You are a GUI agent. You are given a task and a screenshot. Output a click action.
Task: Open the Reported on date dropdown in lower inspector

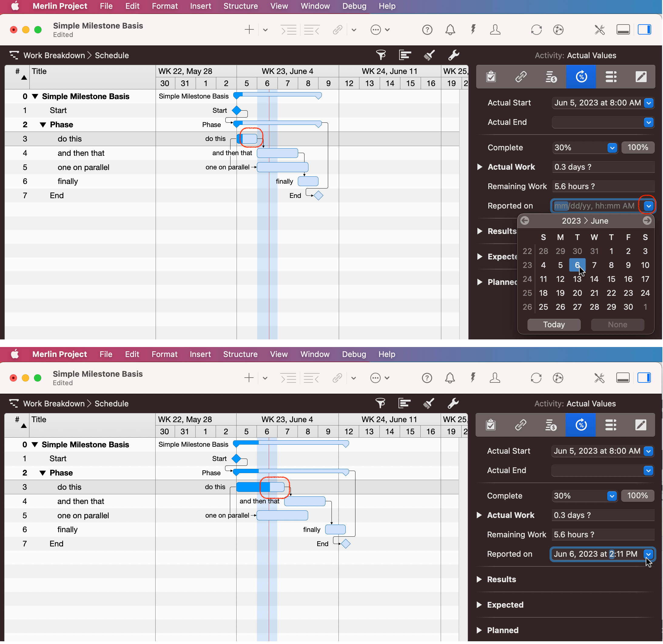649,554
